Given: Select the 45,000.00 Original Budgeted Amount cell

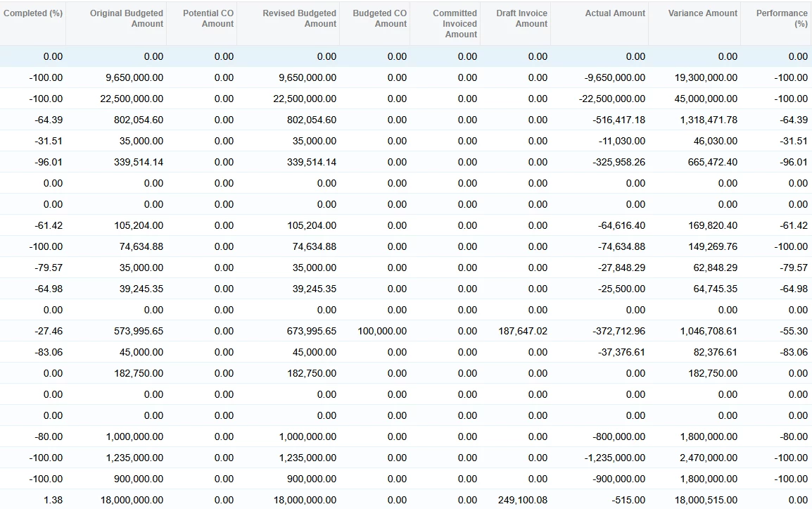Looking at the screenshot, I should click(141, 353).
